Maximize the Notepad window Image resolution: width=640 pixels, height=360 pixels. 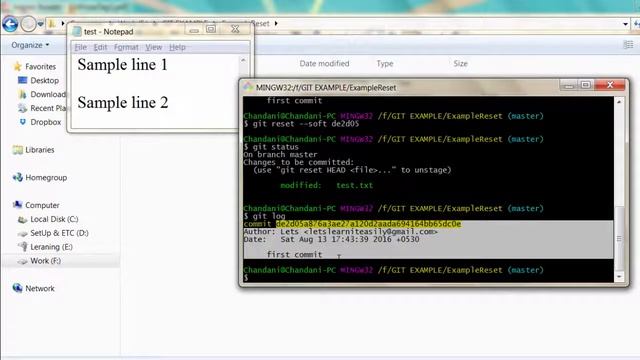211,29
